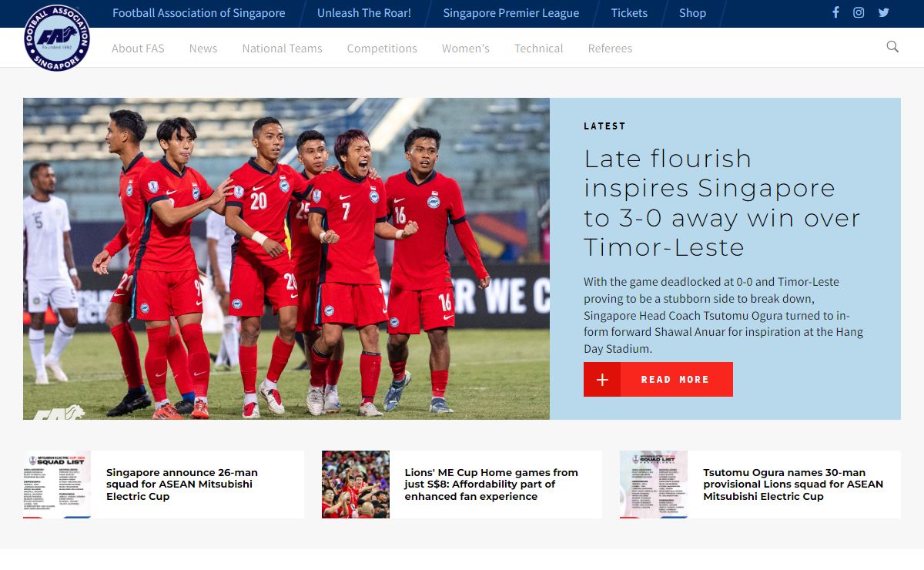Open the Women's menu item

coord(466,49)
